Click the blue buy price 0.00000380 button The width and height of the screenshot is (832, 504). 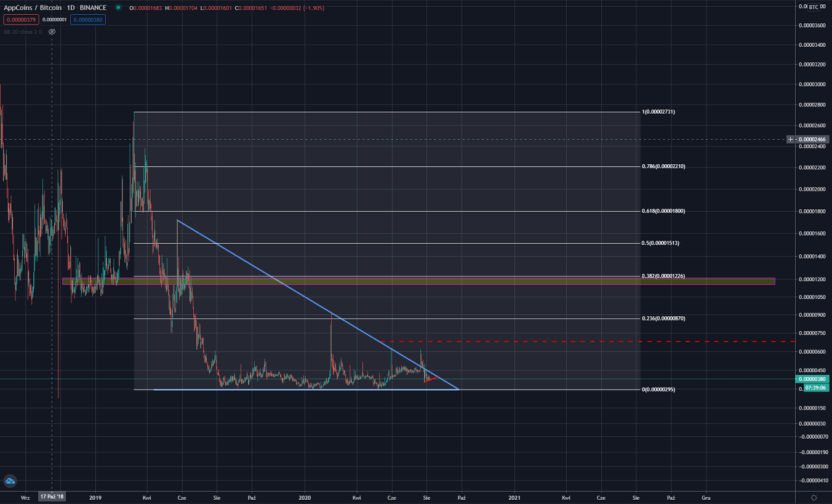88,20
